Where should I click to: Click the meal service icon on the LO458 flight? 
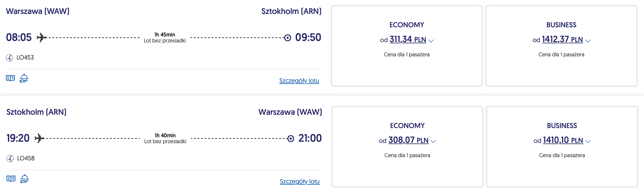coord(25,179)
